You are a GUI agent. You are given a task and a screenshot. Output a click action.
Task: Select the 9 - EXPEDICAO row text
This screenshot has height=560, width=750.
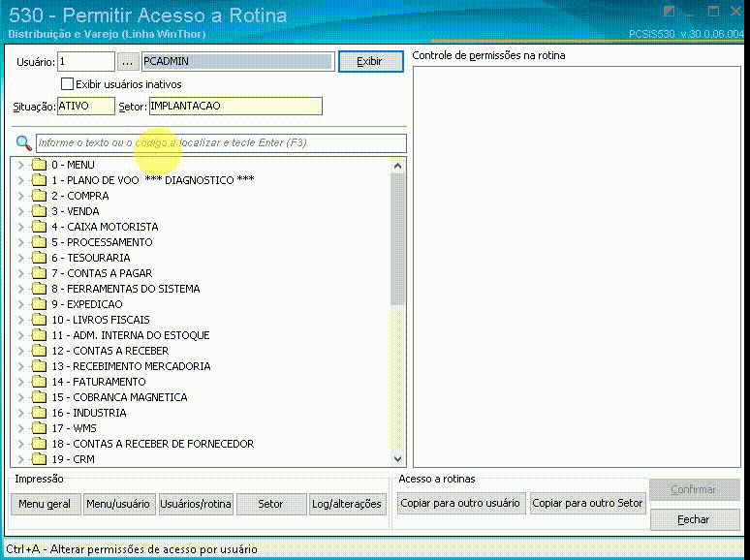click(87, 304)
